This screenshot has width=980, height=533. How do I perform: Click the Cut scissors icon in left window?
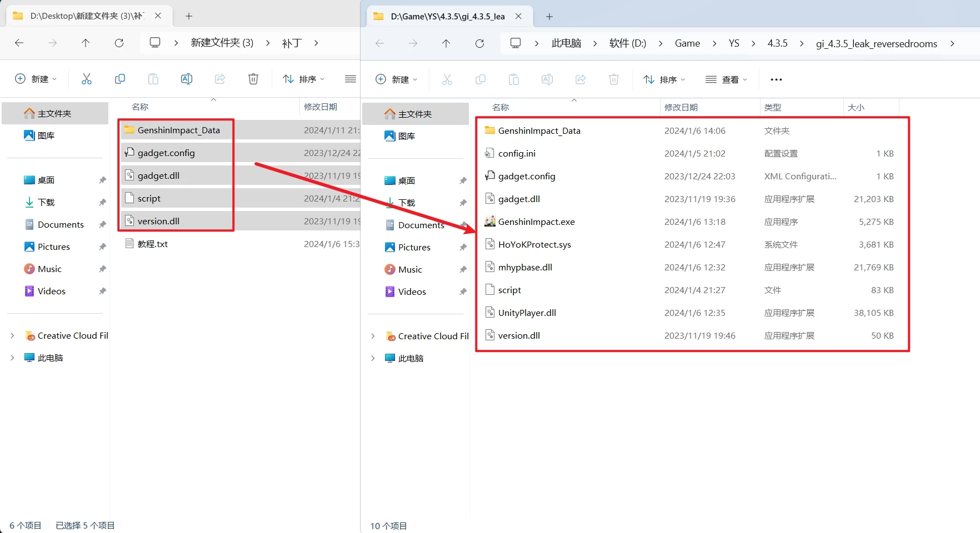(87, 79)
